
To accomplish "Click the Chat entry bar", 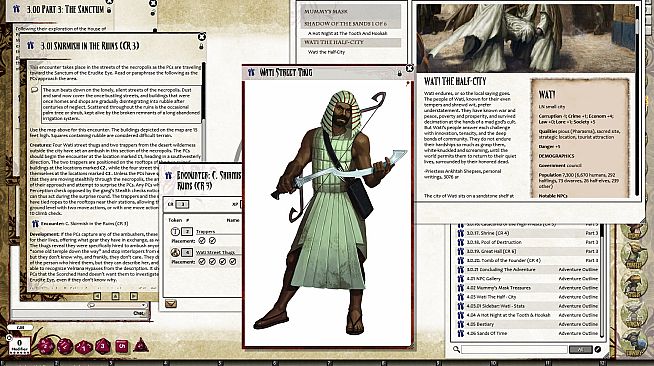I will 79,313.
